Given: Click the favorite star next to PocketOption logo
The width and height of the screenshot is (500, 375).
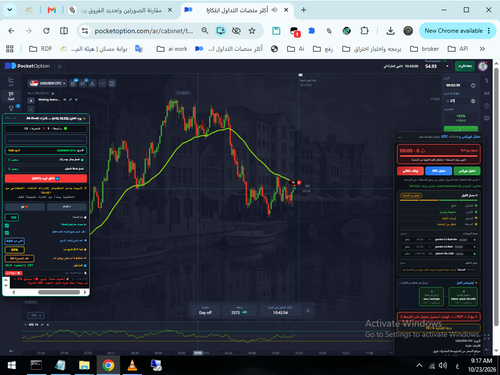Looking at the screenshot, I should (60, 66).
